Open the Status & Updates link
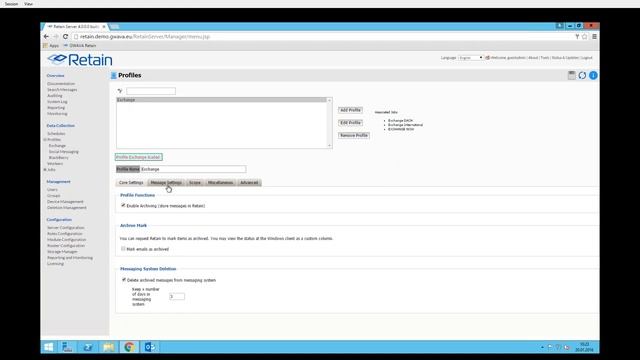Viewport: 640px width, 360px height. coord(565,58)
